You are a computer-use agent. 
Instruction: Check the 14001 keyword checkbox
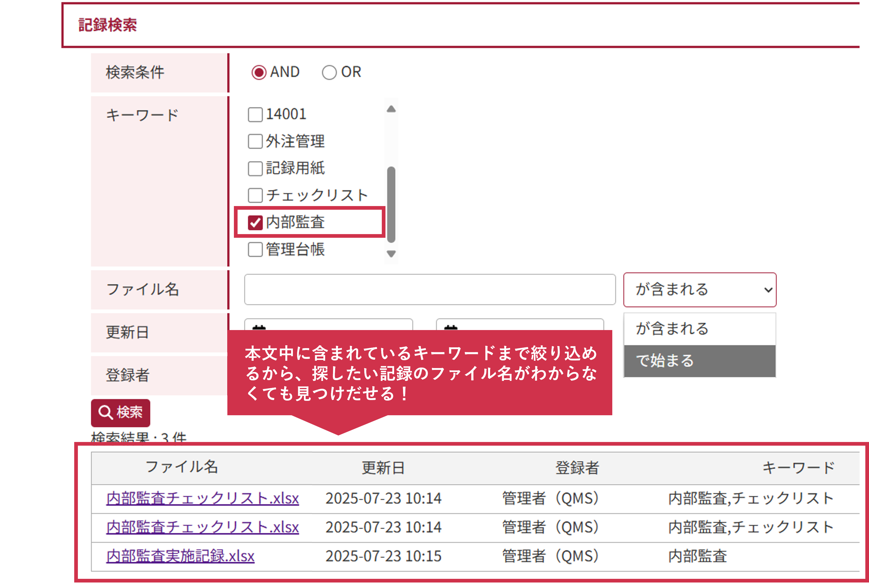tap(255, 114)
